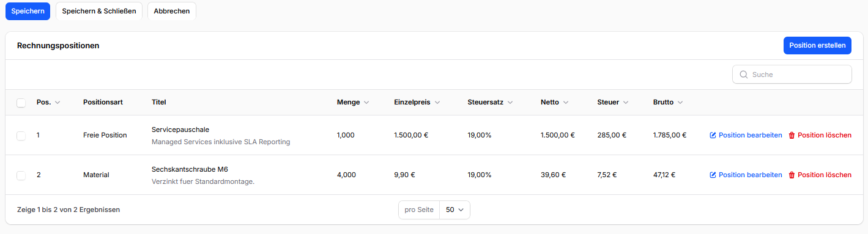The height and width of the screenshot is (234, 868).
Task: Click the tax amount 285,00 €
Action: click(x=612, y=136)
